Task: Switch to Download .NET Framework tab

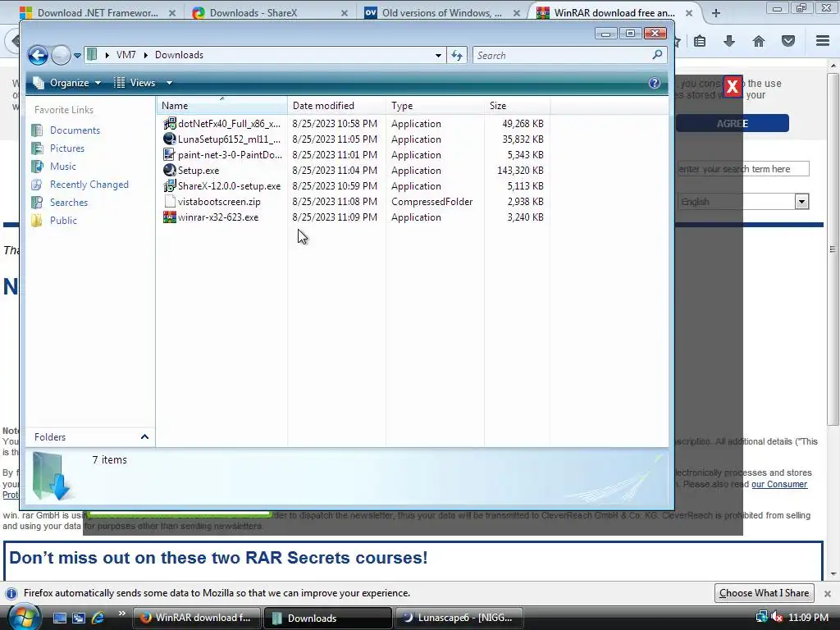Action: pos(97,13)
